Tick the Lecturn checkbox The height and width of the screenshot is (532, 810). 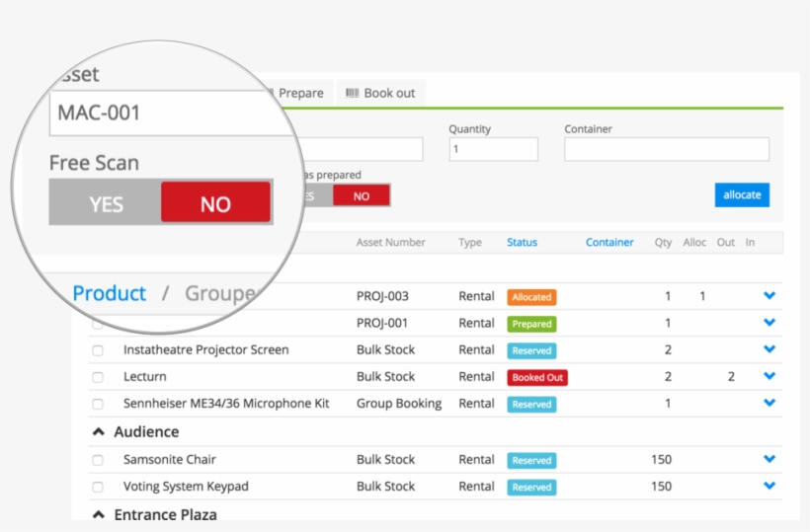coord(98,378)
